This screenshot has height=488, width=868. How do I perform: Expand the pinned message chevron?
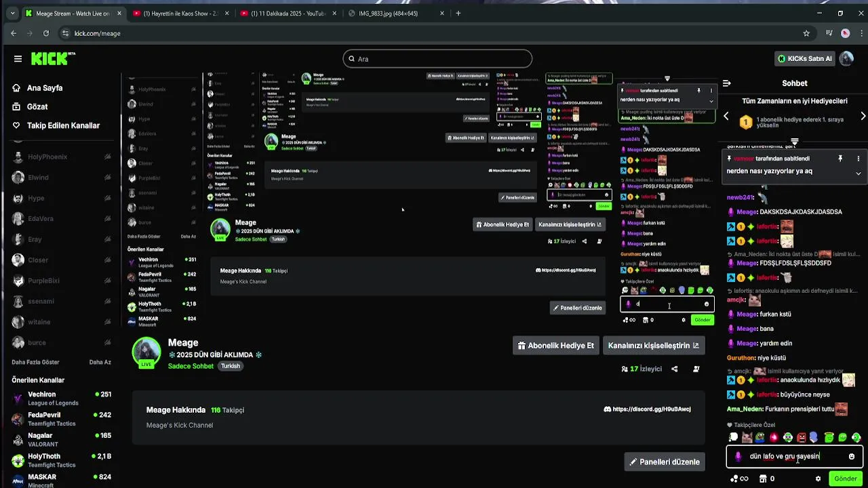[858, 173]
